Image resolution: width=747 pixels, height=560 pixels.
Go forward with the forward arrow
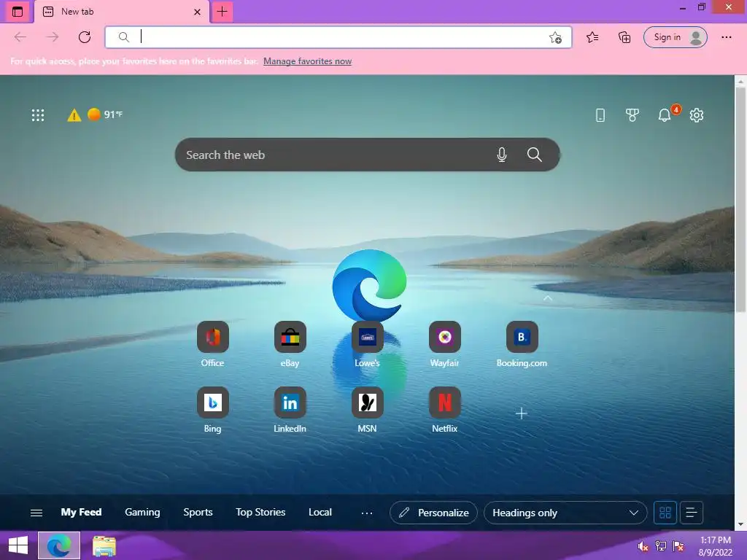click(x=53, y=37)
